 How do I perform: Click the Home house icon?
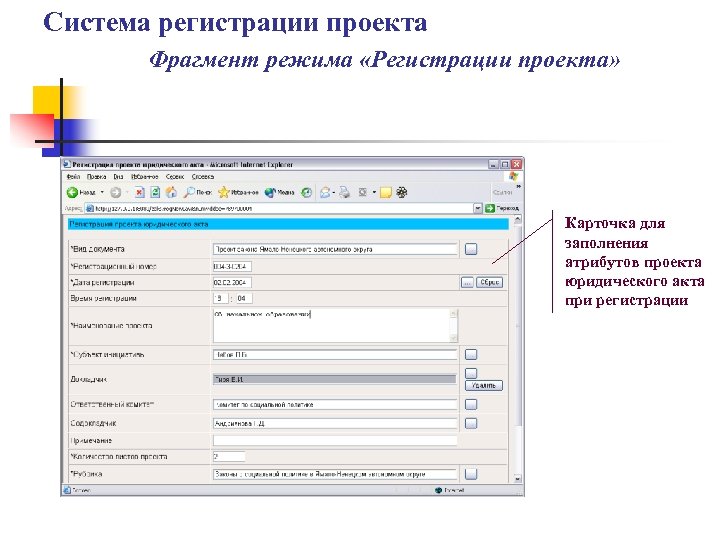point(171,192)
